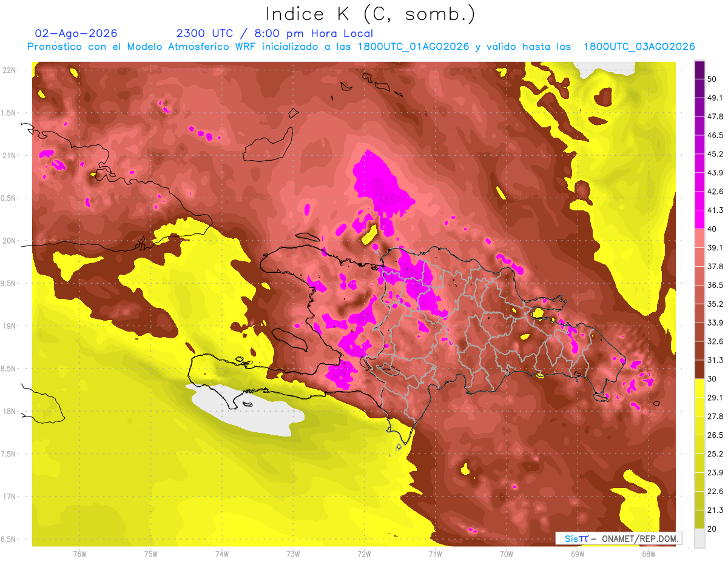Click the valid-until time "1800UTC_03AGO2026"
Screen dimensions: 728x562
(639, 47)
